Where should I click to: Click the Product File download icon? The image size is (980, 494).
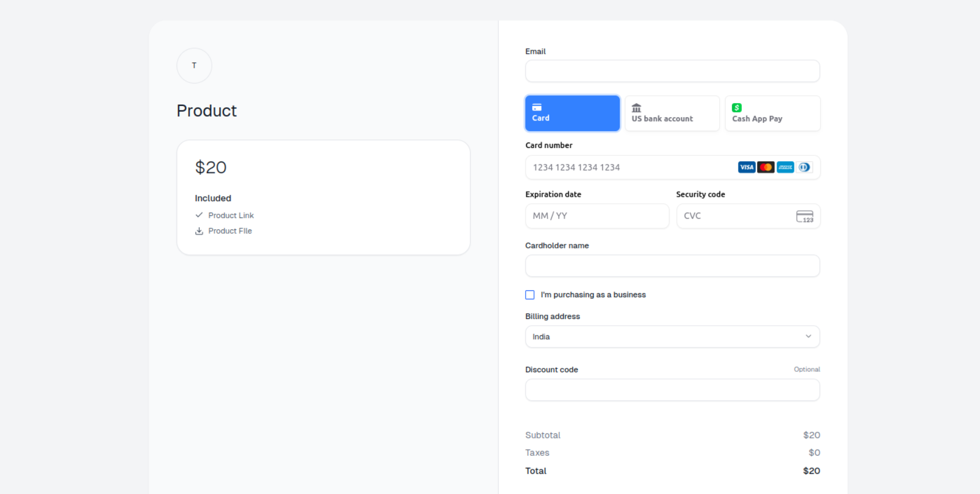point(199,231)
